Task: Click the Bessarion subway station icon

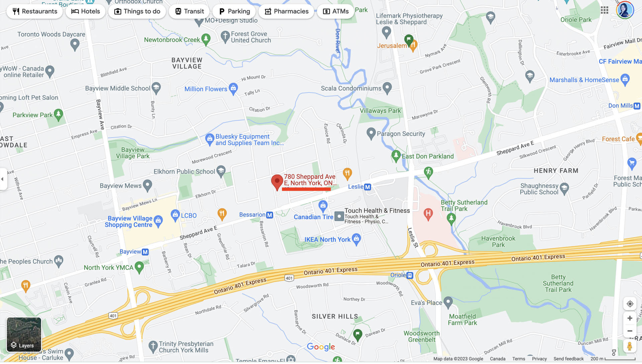Action: (x=270, y=215)
